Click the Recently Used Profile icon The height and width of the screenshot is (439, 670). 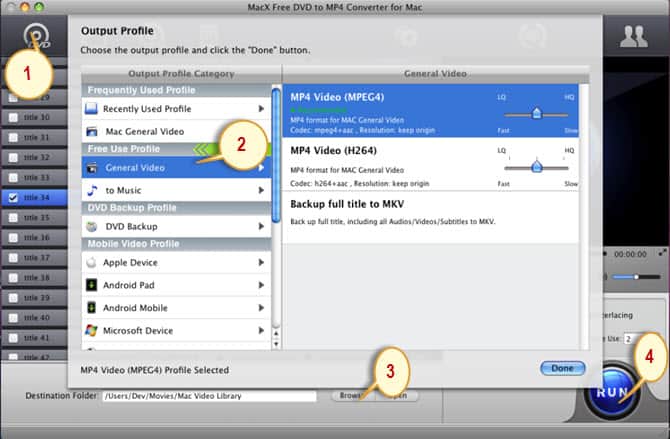91,109
